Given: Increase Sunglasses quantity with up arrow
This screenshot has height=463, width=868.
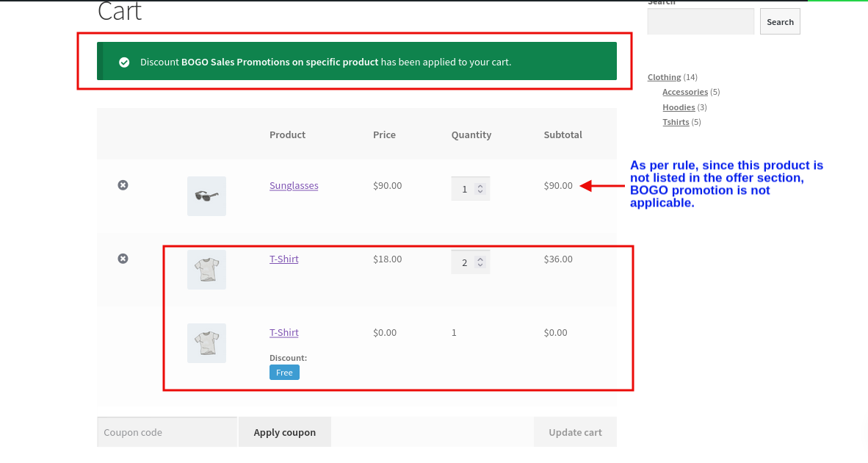Looking at the screenshot, I should point(481,184).
